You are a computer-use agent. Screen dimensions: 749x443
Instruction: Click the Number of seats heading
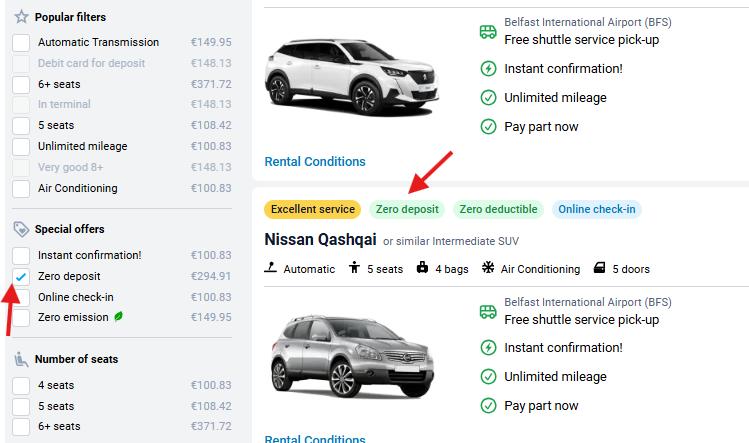pyautogui.click(x=76, y=359)
